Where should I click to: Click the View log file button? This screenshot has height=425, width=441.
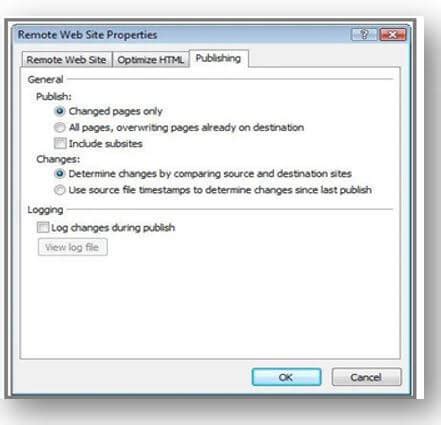pos(73,247)
